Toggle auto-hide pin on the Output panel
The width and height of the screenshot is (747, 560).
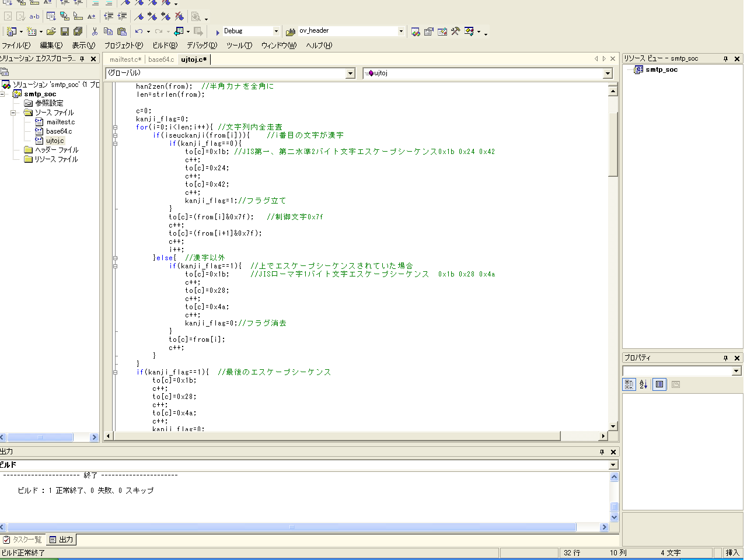tap(602, 452)
